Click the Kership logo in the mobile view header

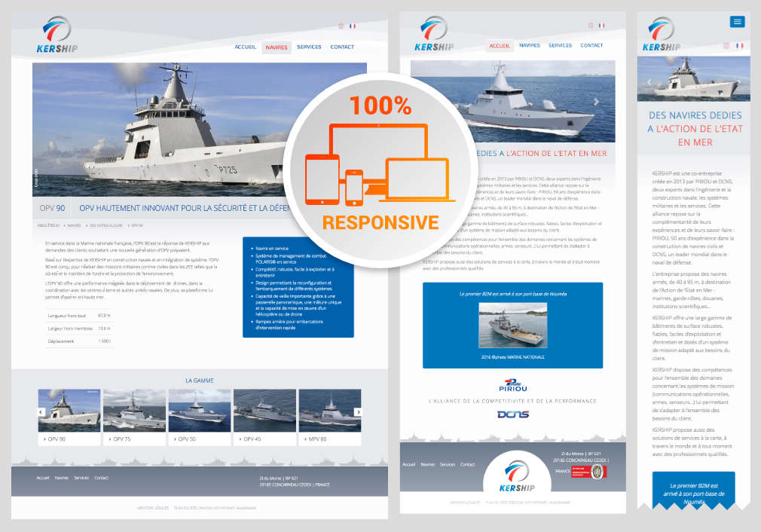click(x=661, y=34)
